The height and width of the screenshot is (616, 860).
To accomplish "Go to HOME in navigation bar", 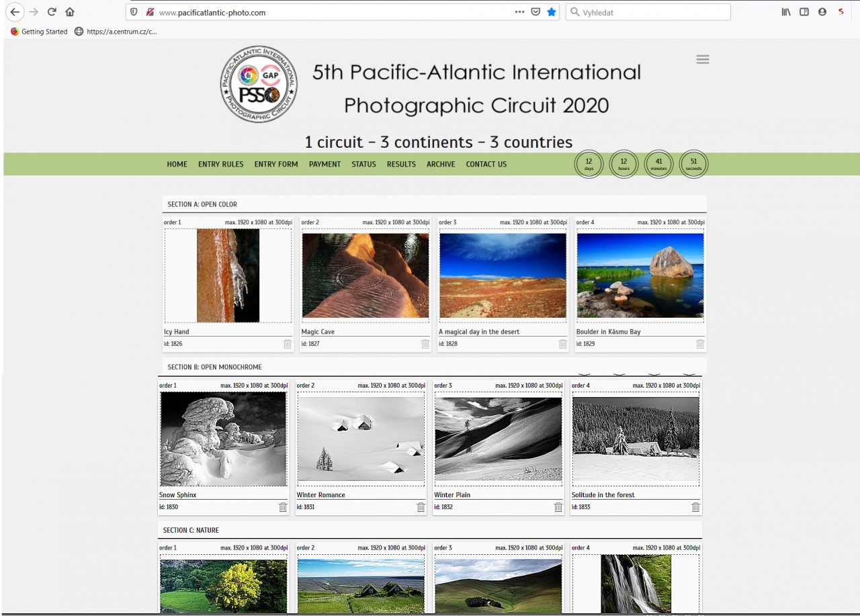I will tap(177, 164).
